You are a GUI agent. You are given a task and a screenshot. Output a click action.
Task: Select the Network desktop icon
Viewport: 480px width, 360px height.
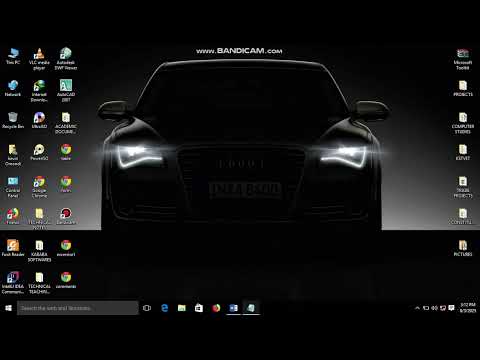[x=13, y=88]
